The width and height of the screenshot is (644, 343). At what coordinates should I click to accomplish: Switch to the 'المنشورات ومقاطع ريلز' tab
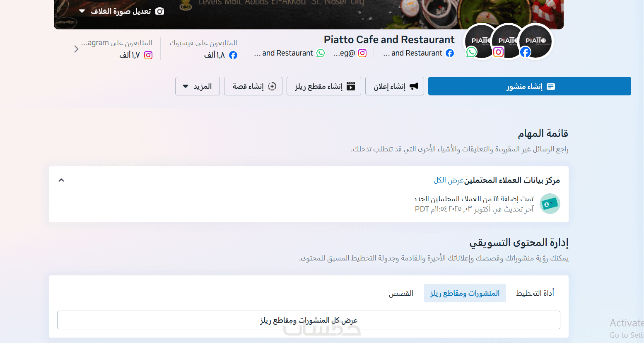(x=465, y=293)
